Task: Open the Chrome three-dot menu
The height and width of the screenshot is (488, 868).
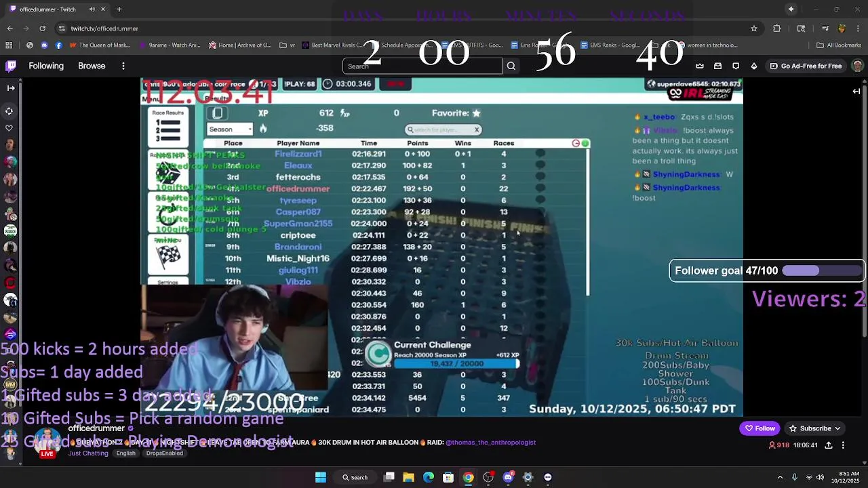Action: click(857, 28)
